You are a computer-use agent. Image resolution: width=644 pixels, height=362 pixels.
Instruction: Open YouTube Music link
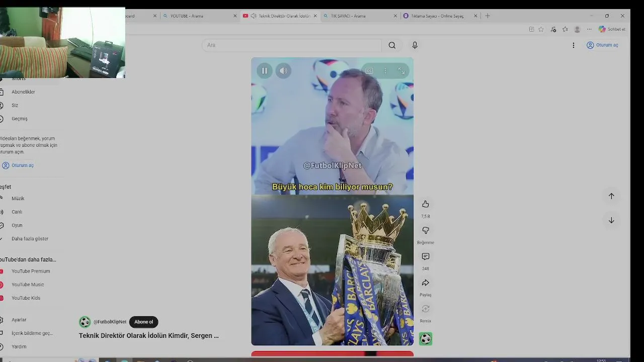(28, 285)
